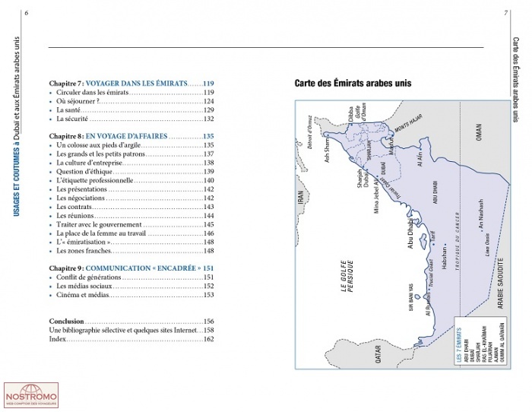Image resolution: width=532 pixels, height=412 pixels.
Task: Click the 'OMAN' label on the map
Action: 478,133
